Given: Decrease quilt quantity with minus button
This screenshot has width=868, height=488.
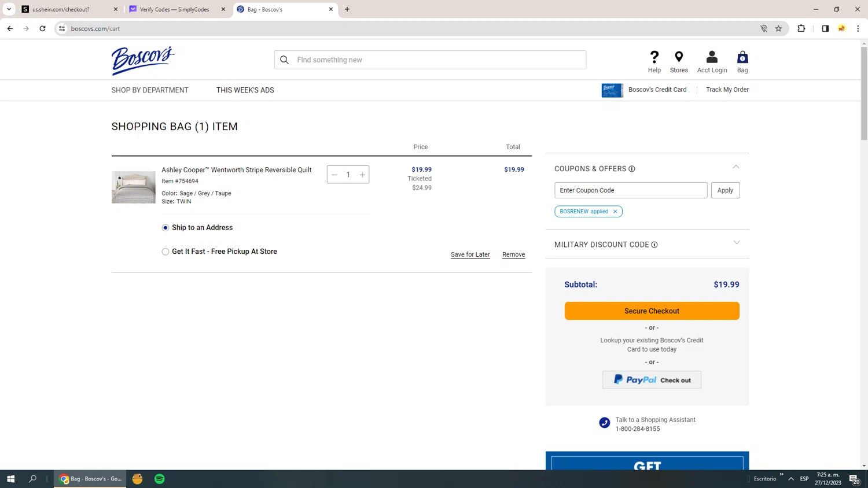Looking at the screenshot, I should (334, 175).
